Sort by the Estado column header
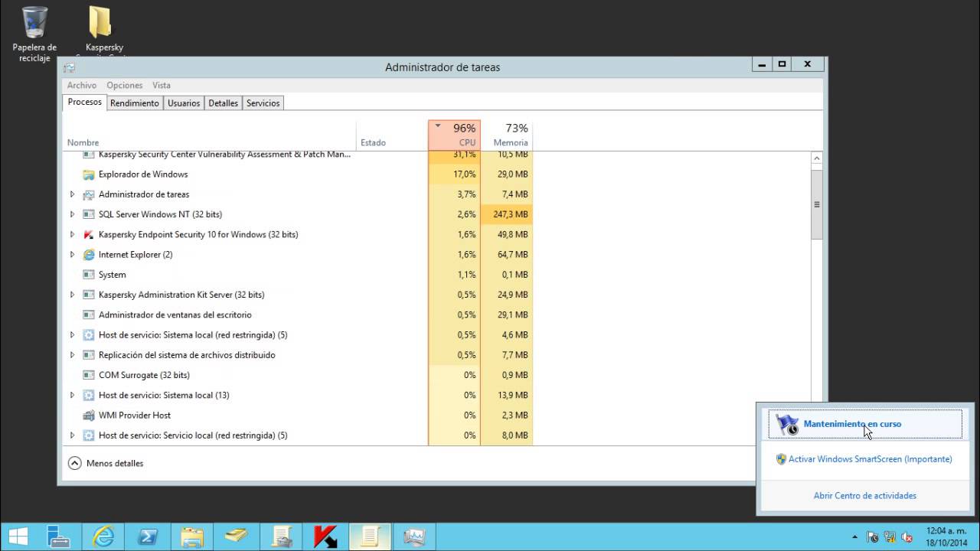This screenshot has height=551, width=980. pos(392,135)
